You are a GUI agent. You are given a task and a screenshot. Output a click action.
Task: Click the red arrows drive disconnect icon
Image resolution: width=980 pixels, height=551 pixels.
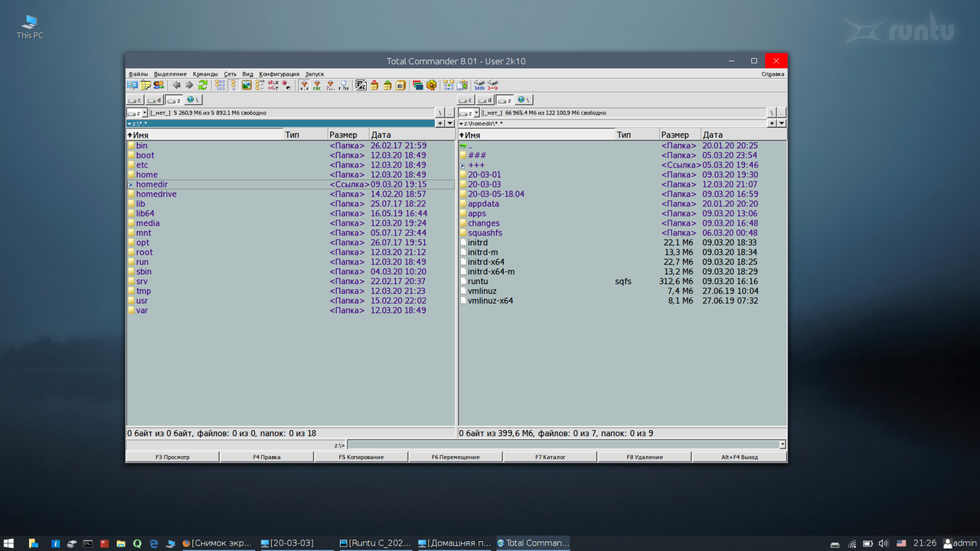[492, 85]
